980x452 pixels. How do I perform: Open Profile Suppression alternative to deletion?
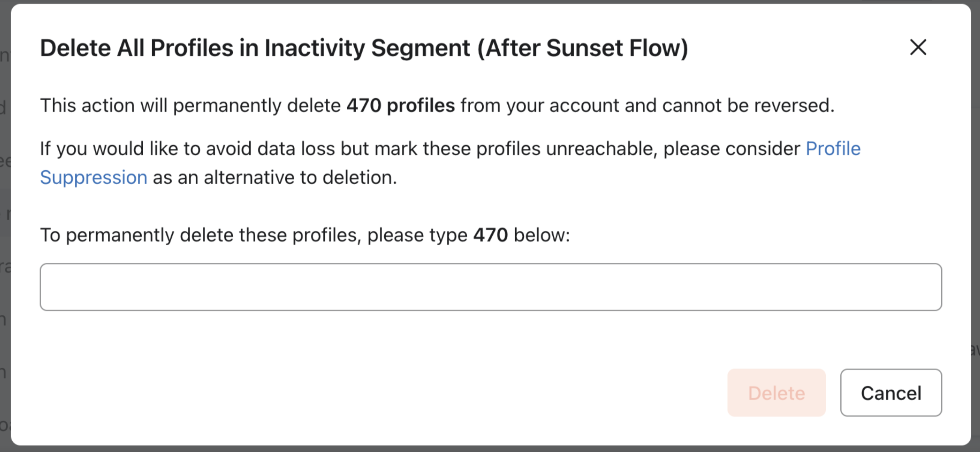94,177
